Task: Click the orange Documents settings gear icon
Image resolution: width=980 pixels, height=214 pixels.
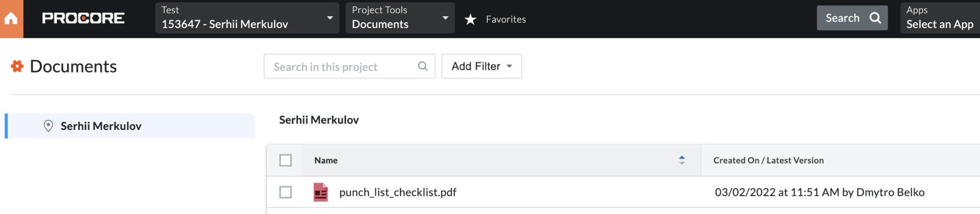Action: click(x=17, y=66)
